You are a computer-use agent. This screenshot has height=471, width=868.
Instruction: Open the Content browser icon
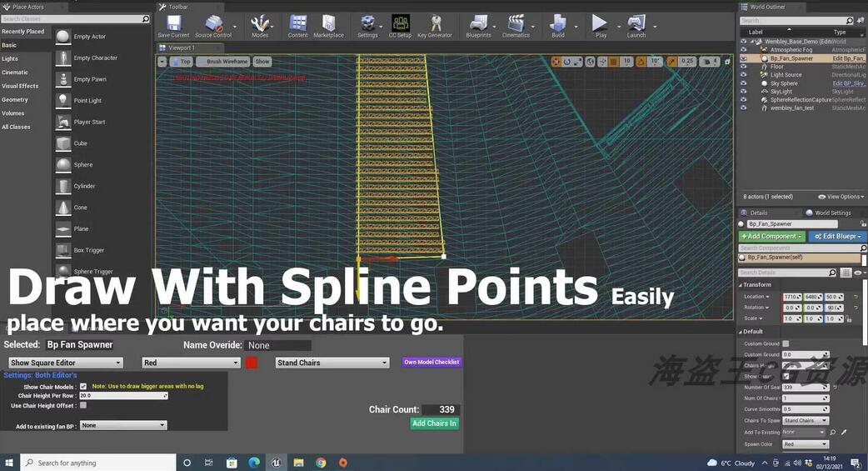point(297,25)
